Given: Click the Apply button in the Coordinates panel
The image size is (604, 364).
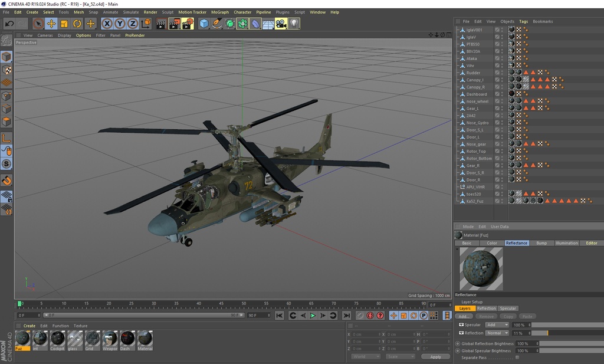Looking at the screenshot, I should tap(436, 356).
